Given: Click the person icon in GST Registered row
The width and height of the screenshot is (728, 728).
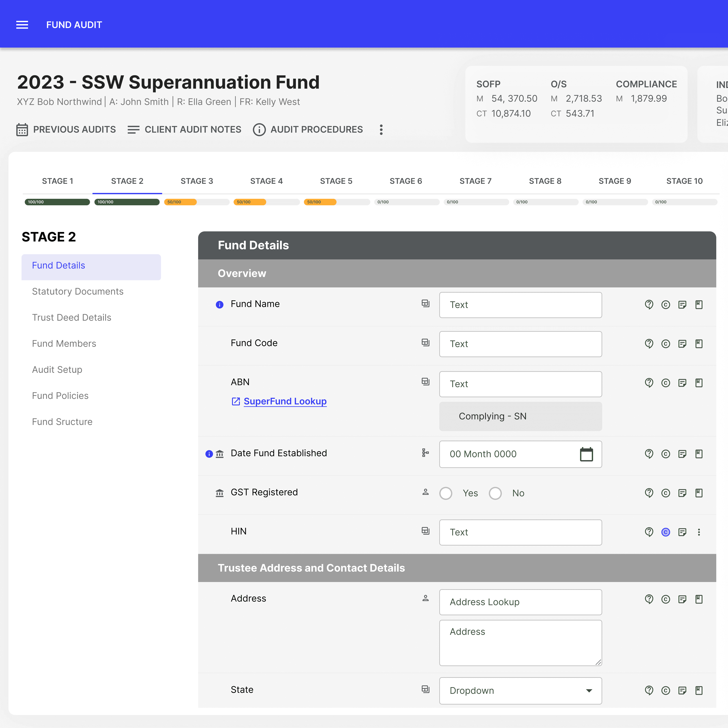Looking at the screenshot, I should (425, 492).
